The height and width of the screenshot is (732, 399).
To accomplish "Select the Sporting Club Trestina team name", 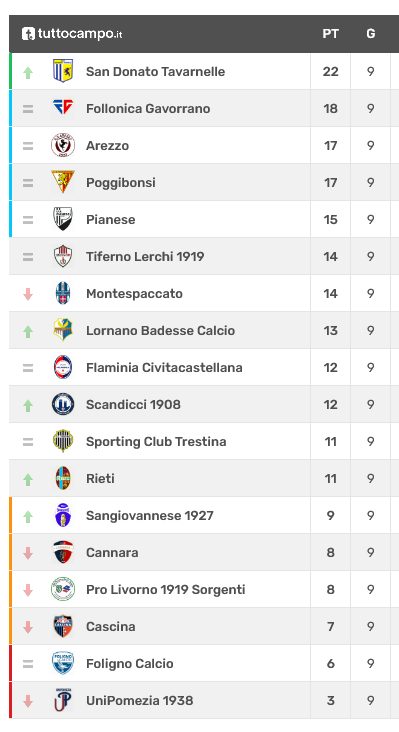I will pyautogui.click(x=156, y=442).
